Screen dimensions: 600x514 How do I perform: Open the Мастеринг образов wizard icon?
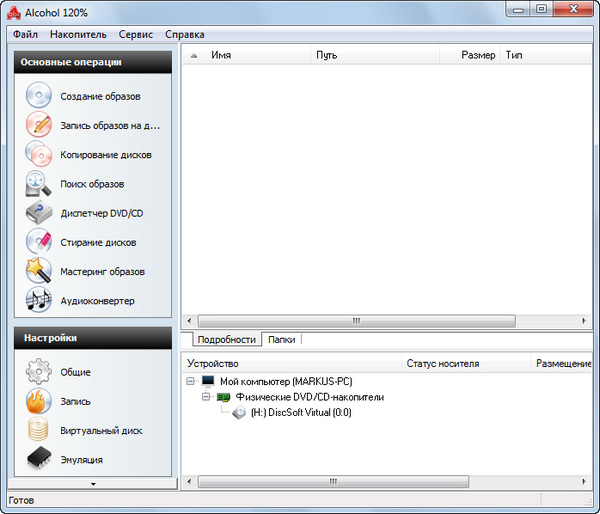(38, 271)
